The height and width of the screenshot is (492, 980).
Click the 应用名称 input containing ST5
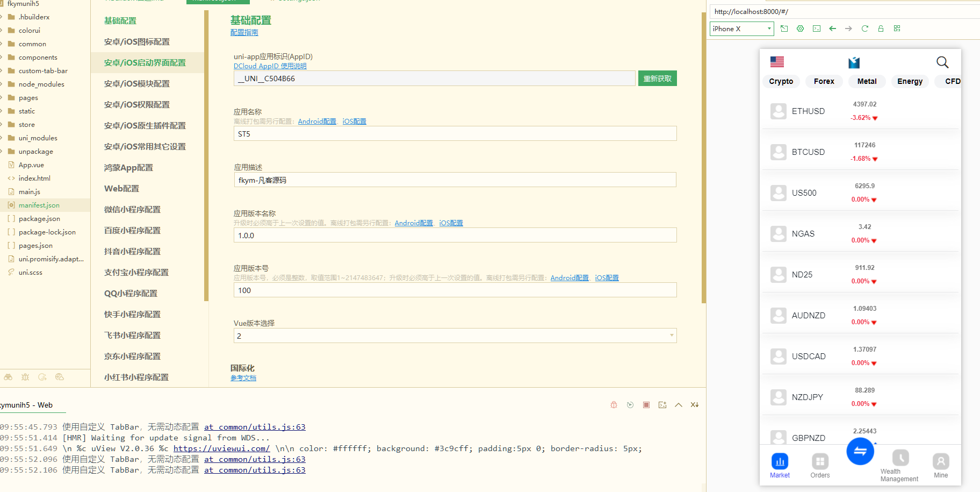[455, 134]
